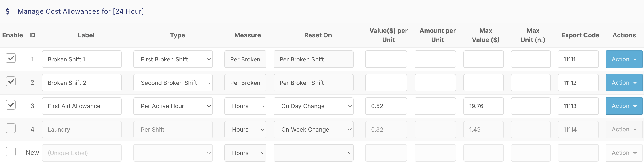
Task: Select type dropdown in the New row
Action: 173,153
